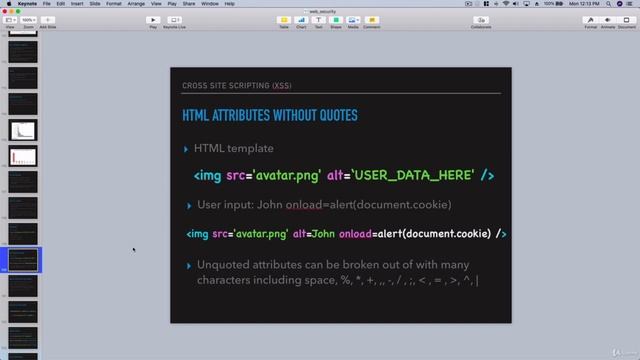Image resolution: width=640 pixels, height=360 pixels.
Task: Open the Window menu
Action: [210, 4]
